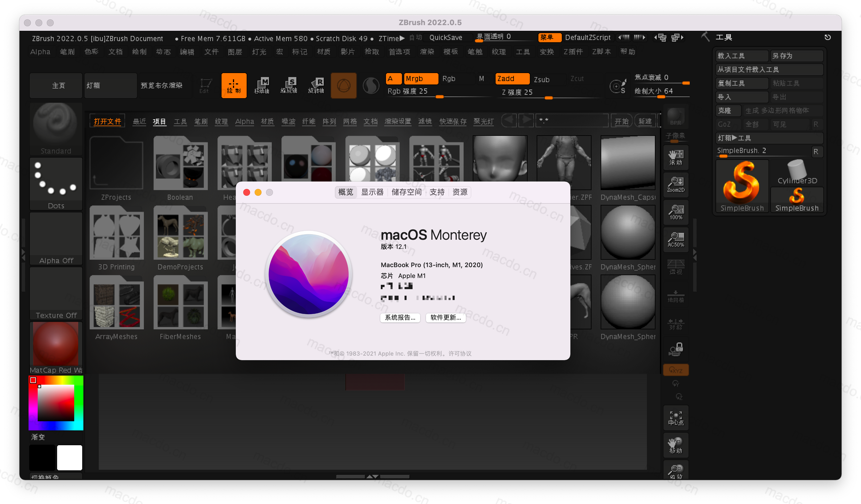Activate the Move (移动轴) gizmo tool

click(262, 85)
